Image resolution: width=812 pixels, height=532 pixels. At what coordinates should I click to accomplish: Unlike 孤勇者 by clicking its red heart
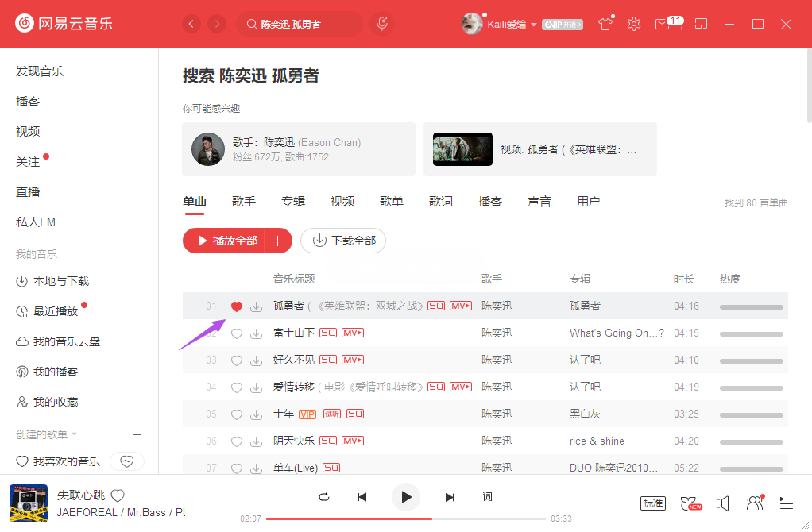pyautogui.click(x=236, y=306)
